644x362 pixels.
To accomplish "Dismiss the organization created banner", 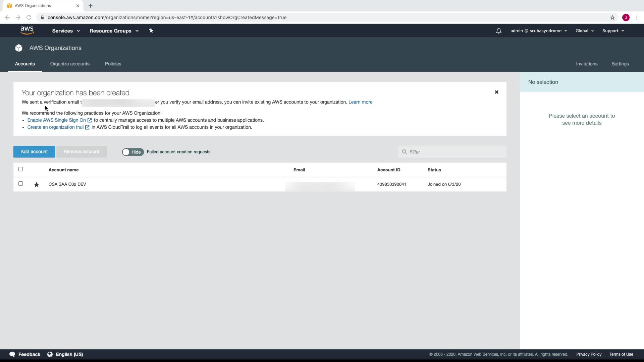I will tap(496, 92).
